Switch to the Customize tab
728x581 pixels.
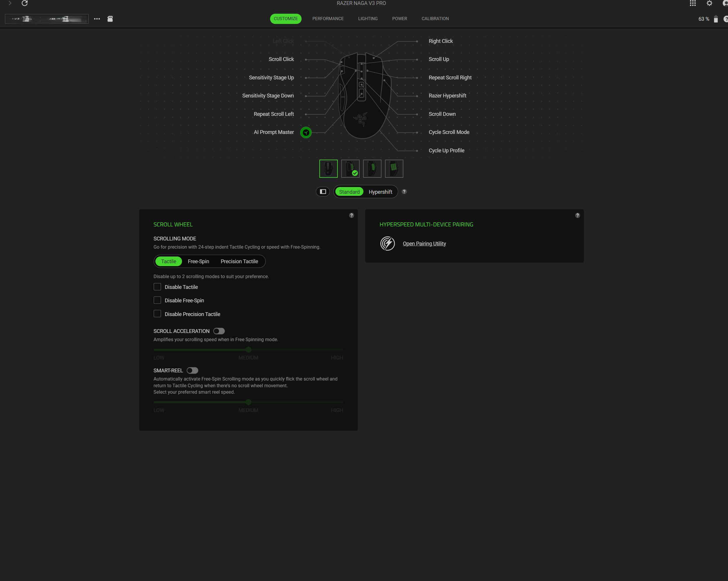pos(286,19)
